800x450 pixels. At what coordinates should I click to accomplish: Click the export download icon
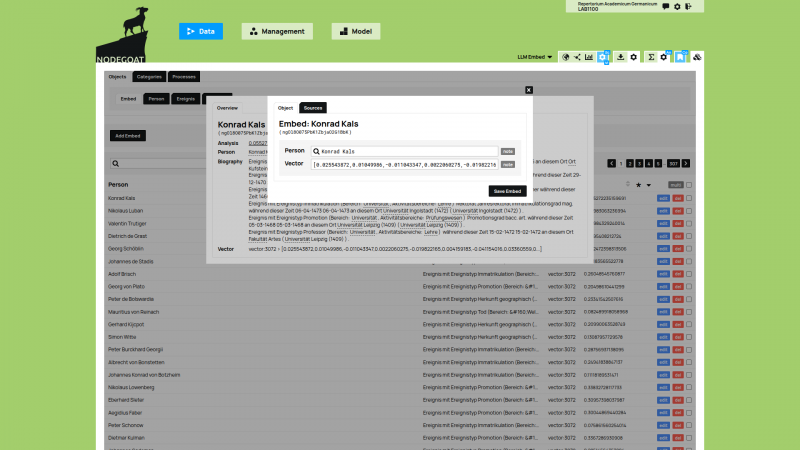620,57
